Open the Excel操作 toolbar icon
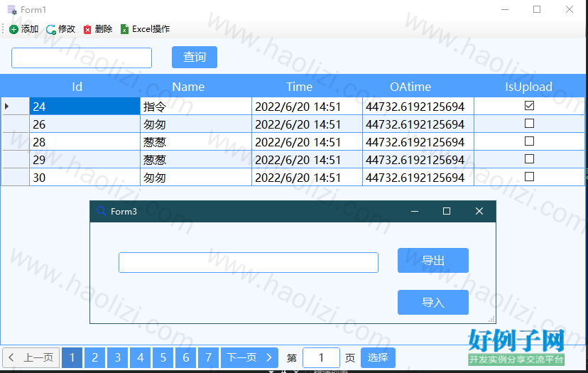The width and height of the screenshot is (588, 373). pyautogui.click(x=124, y=29)
